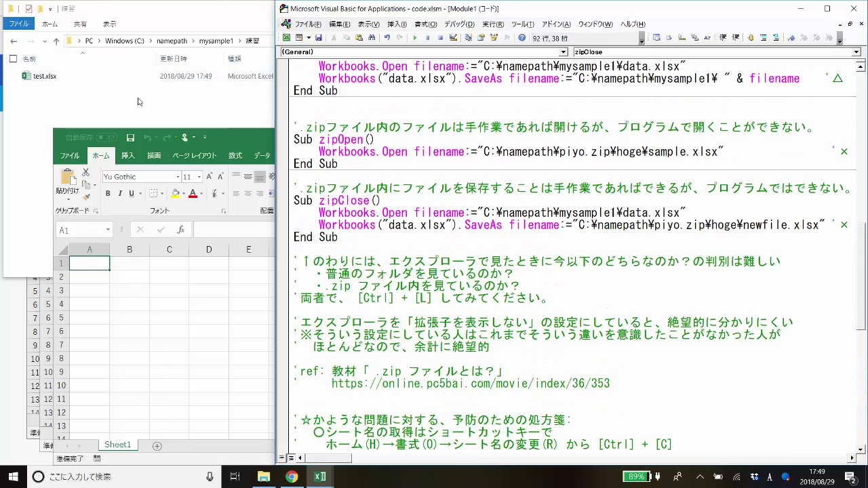Toggle the checkmark properties icon in Explorer title bar
Screen dimensions: 868x488
[x=28, y=9]
